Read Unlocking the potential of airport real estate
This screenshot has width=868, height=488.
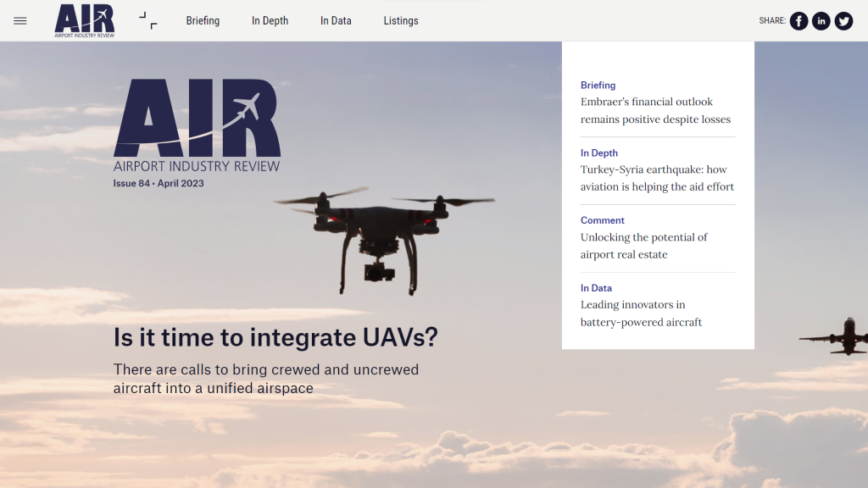pyautogui.click(x=643, y=246)
